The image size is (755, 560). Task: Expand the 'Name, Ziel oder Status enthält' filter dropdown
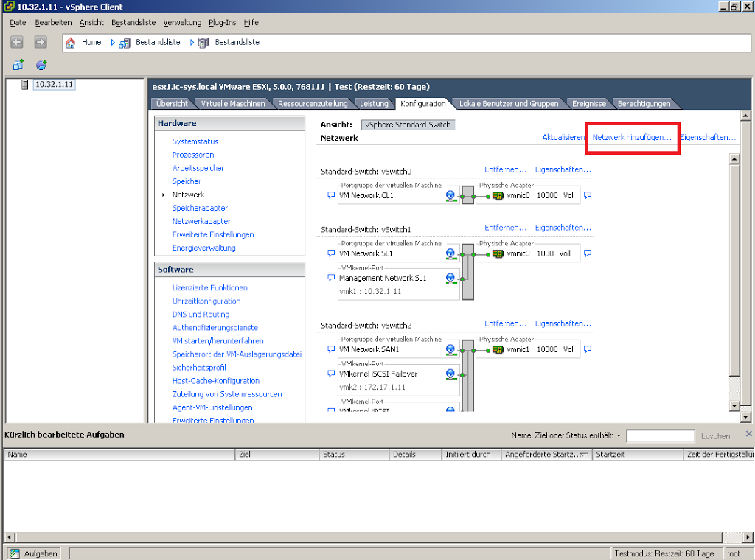(619, 435)
